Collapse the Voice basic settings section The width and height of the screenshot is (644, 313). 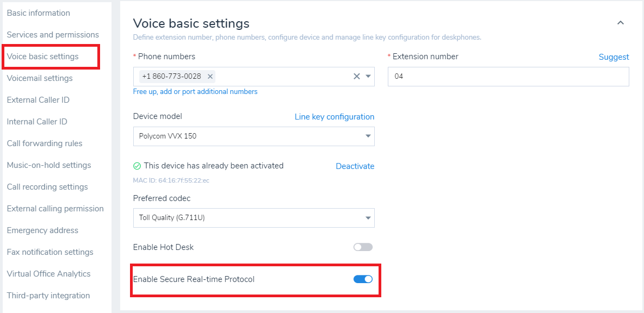620,23
